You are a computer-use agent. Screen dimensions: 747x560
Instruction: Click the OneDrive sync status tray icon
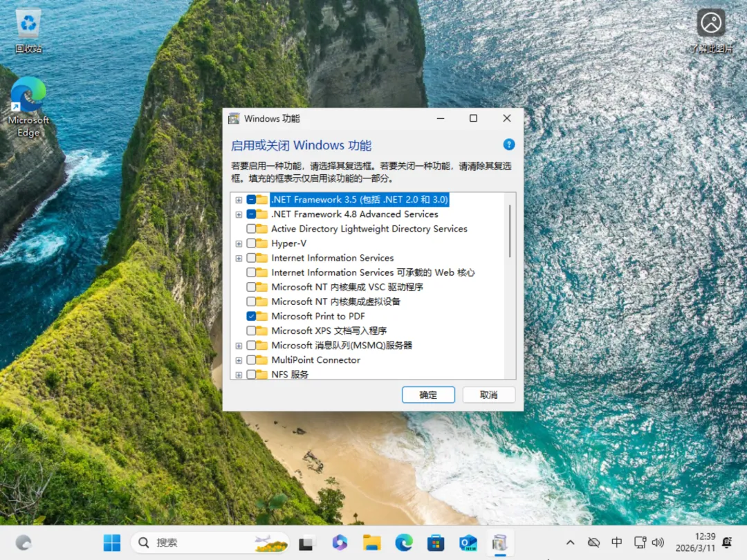click(593, 543)
